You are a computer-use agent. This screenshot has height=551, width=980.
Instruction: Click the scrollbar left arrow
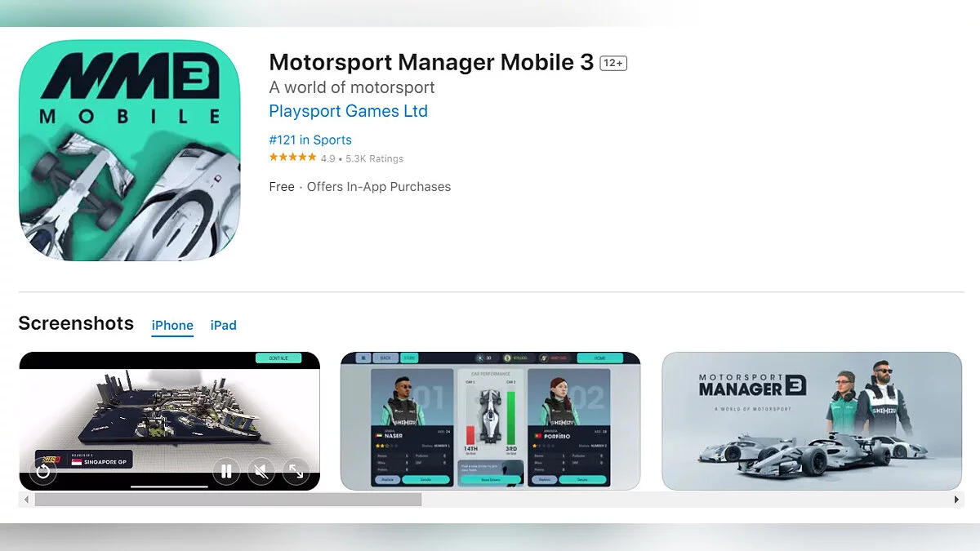click(26, 500)
